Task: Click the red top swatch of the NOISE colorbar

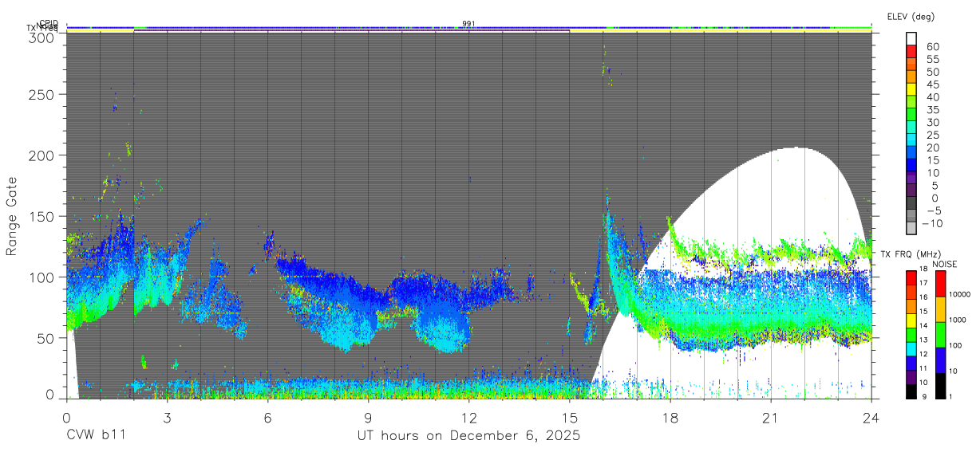Action: (942, 283)
